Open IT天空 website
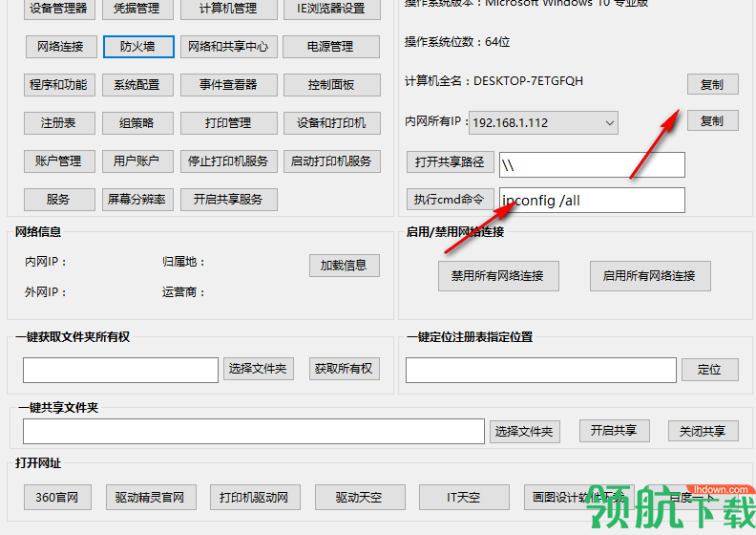 pyautogui.click(x=464, y=498)
